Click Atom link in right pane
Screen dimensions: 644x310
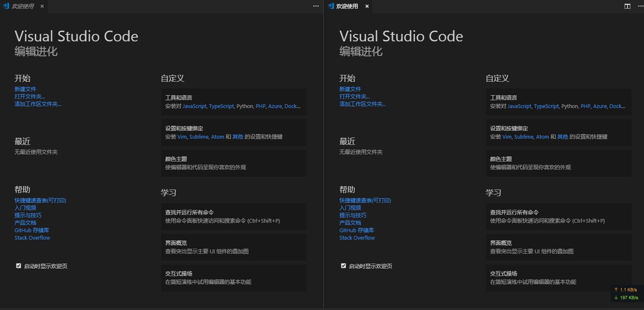coord(542,137)
